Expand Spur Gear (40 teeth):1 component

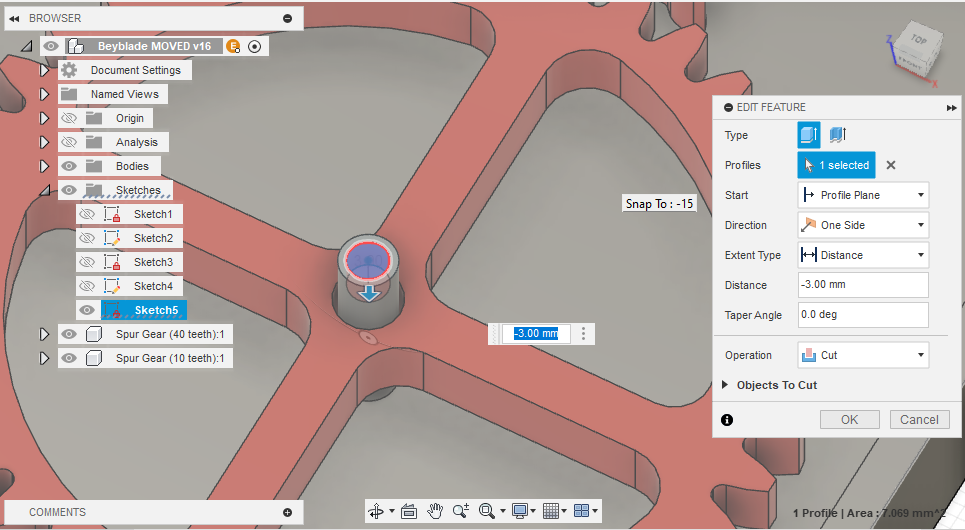click(44, 334)
